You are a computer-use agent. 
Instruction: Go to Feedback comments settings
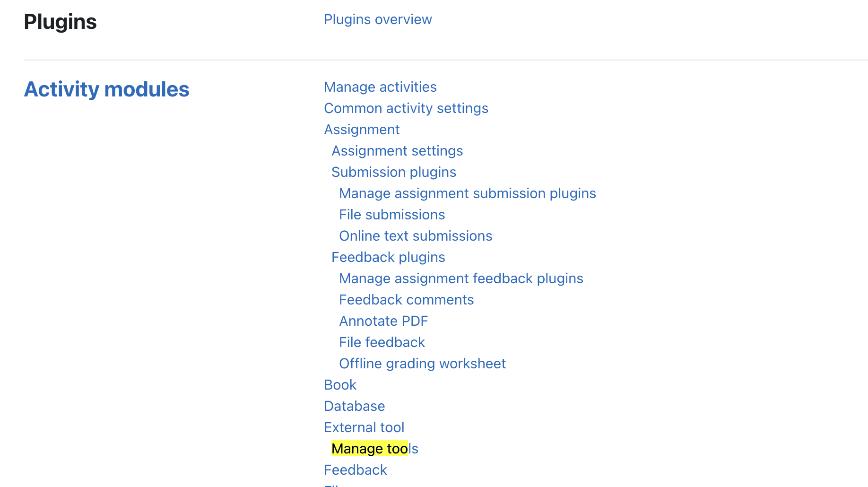click(x=406, y=300)
